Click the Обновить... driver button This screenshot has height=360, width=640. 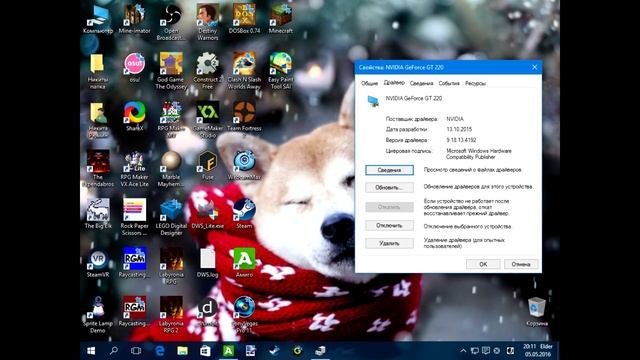tap(389, 187)
